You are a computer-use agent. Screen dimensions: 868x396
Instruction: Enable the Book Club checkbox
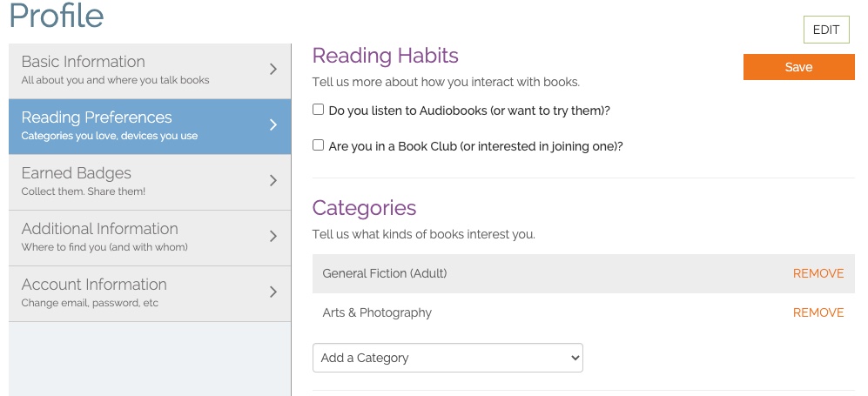click(x=319, y=146)
